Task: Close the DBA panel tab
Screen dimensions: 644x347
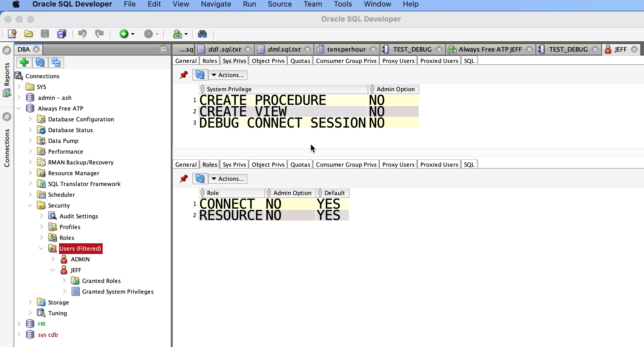Action: [x=36, y=49]
